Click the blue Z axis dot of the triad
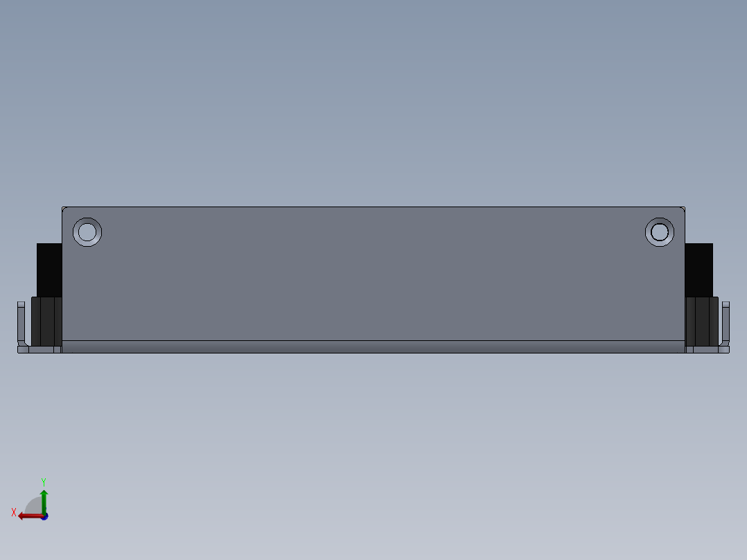 [x=45, y=517]
